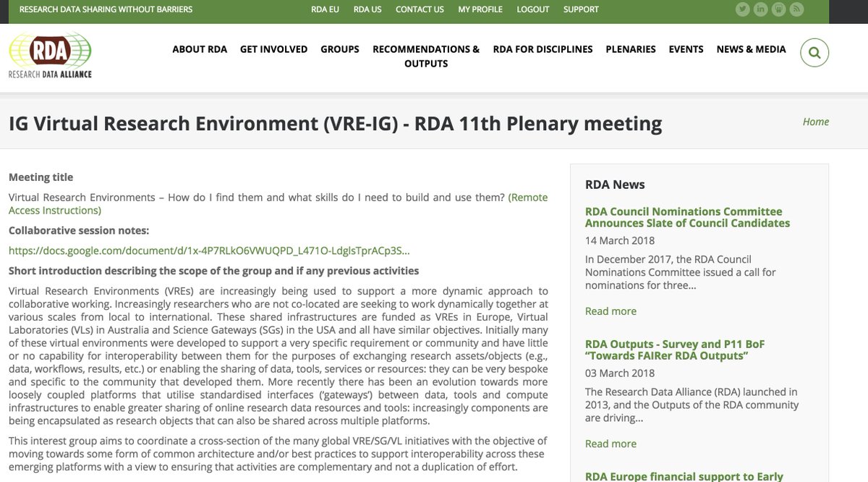Open Survey and P11 BoF news headline
This screenshot has width=868, height=482.
pos(675,350)
